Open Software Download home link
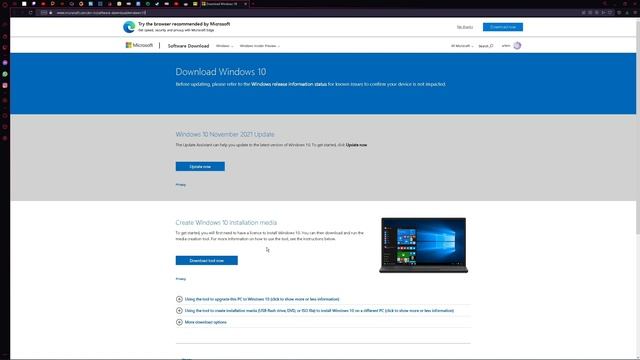The height and width of the screenshot is (360, 640). [x=188, y=46]
